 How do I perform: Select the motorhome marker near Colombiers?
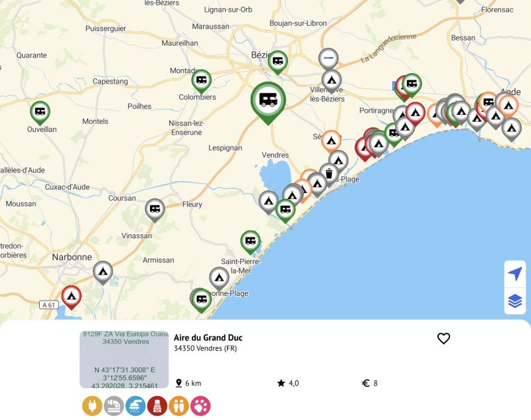[202, 80]
